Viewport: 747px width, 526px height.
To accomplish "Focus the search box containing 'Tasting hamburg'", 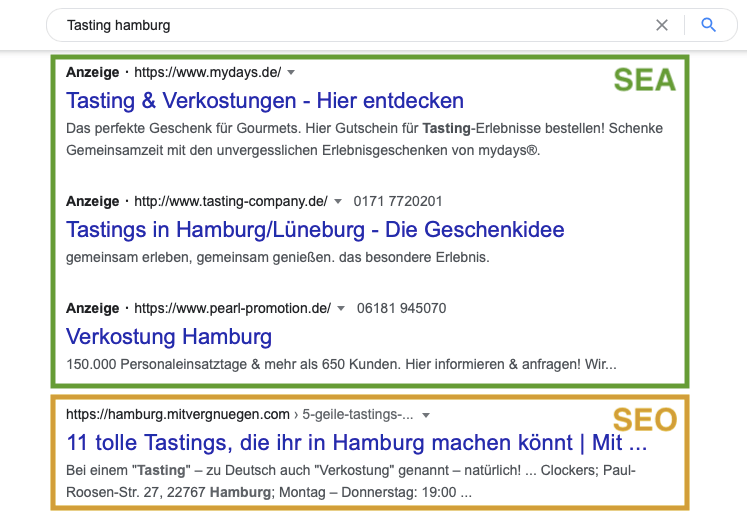I will [350, 25].
